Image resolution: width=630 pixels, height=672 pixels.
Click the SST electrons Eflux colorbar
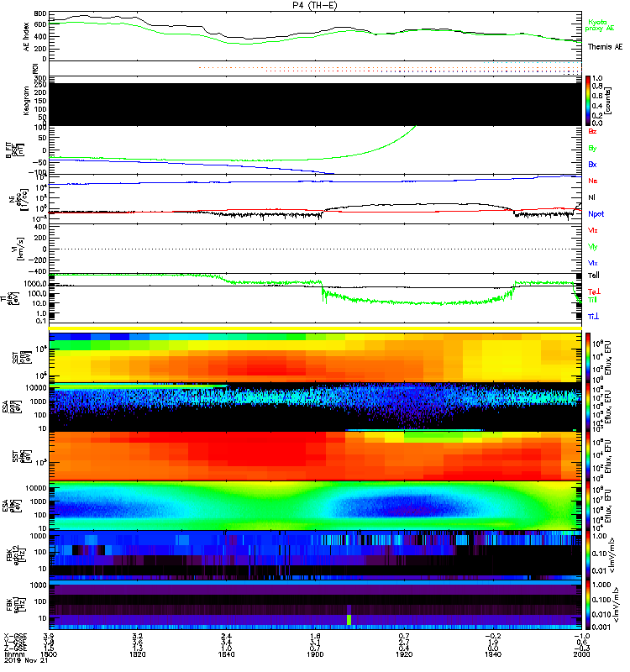[588, 456]
